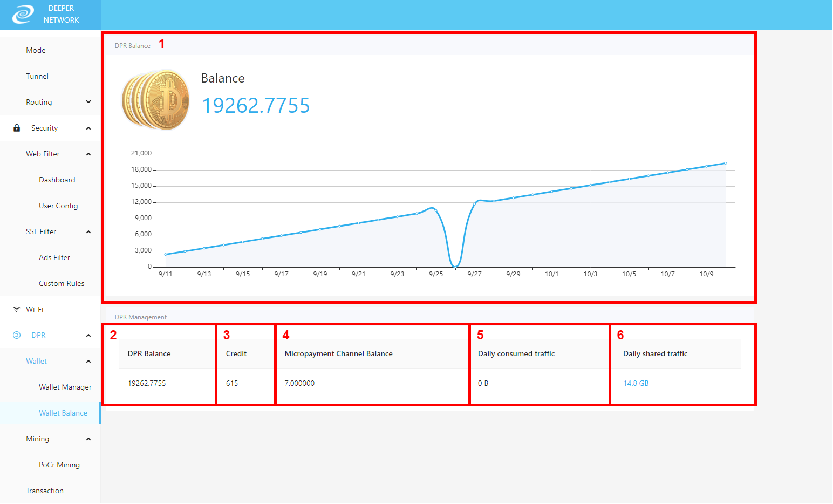Click the Deeper Network logo icon
The height and width of the screenshot is (504, 833).
[x=23, y=14]
